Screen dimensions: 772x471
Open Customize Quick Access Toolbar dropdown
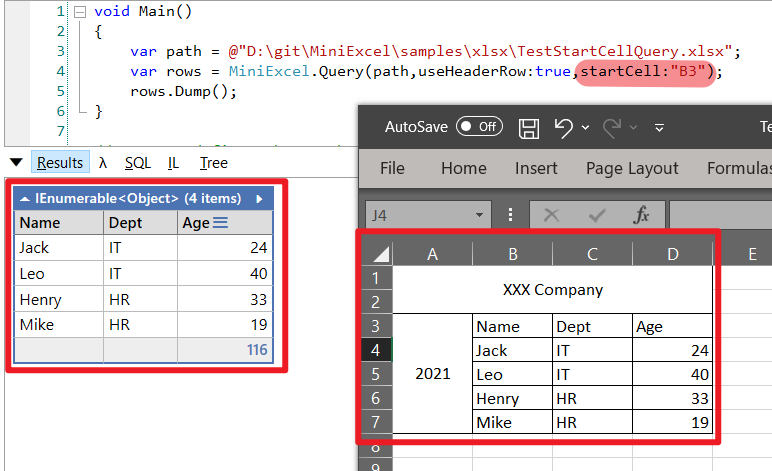point(659,128)
